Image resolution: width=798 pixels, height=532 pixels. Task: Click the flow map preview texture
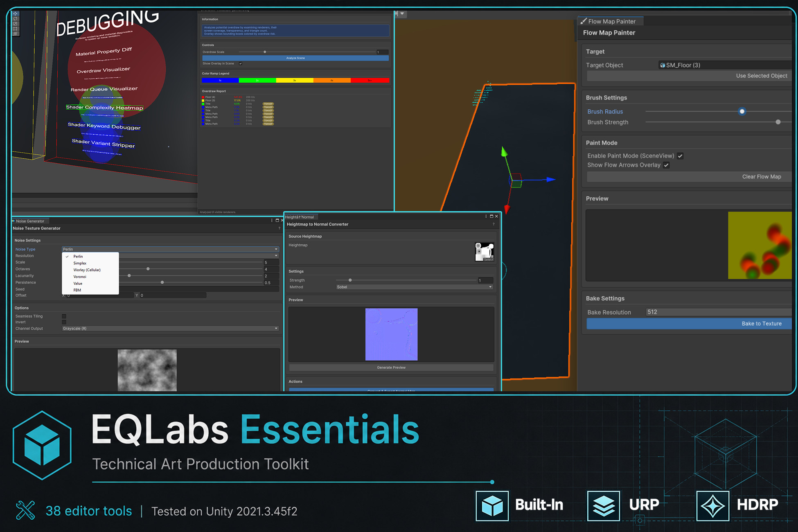[760, 245]
